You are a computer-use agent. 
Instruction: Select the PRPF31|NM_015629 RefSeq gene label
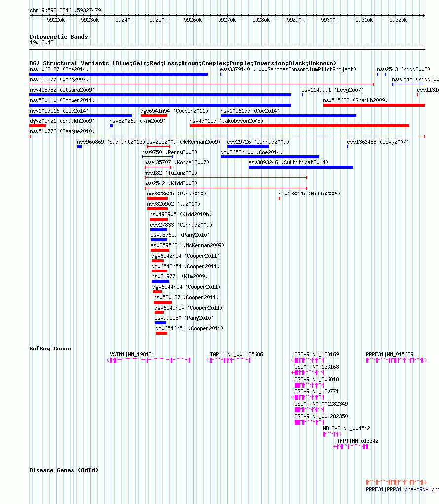tap(390, 354)
